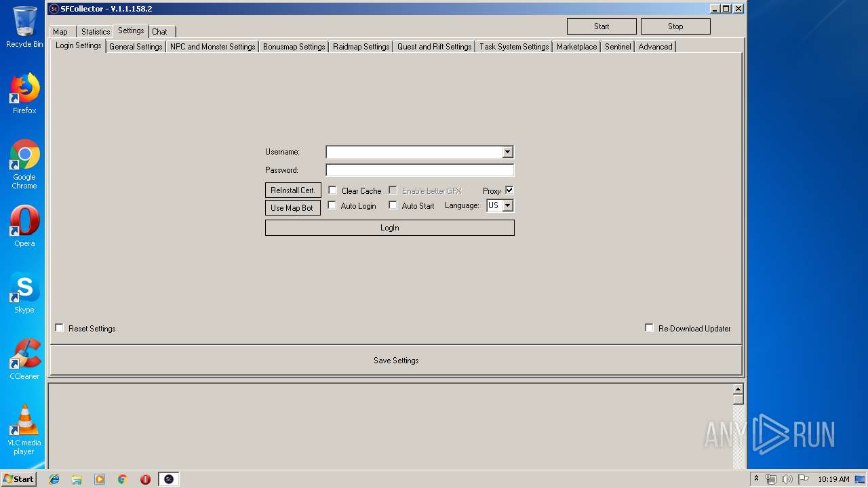868x488 pixels.
Task: Click the network tray icon
Action: coord(771,479)
